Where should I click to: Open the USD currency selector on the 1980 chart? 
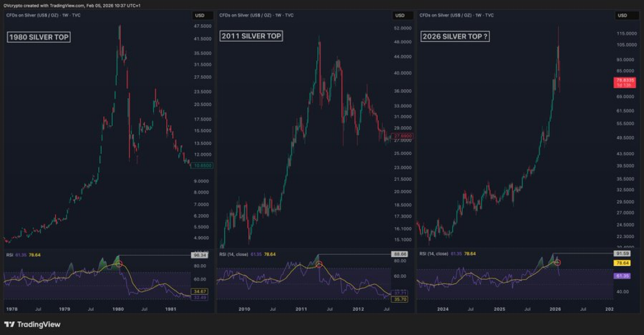pyautogui.click(x=202, y=15)
